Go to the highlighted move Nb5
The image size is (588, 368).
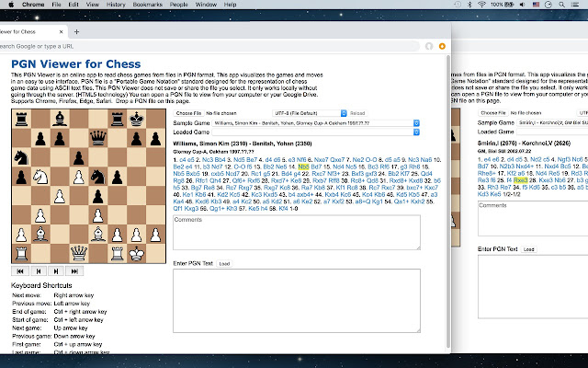point(303,167)
